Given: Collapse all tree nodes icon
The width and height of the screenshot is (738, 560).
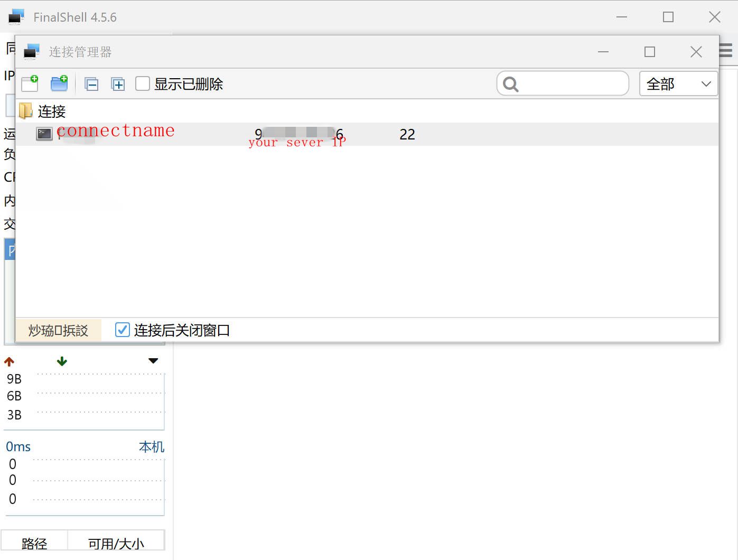Looking at the screenshot, I should click(x=92, y=84).
